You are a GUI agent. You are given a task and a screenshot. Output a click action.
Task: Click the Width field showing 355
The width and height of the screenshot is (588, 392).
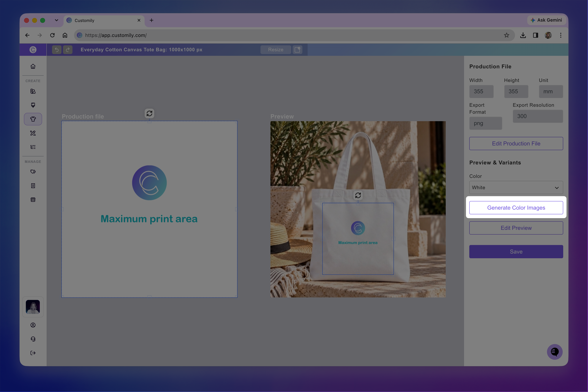481,92
